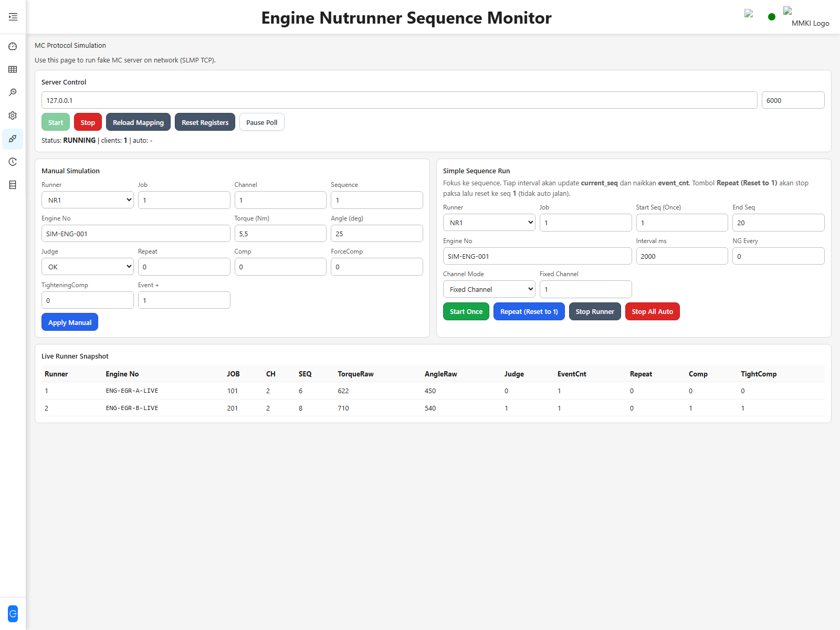This screenshot has height=630, width=840.
Task: Select the plug simulation icon in sidebar
Action: click(x=13, y=139)
